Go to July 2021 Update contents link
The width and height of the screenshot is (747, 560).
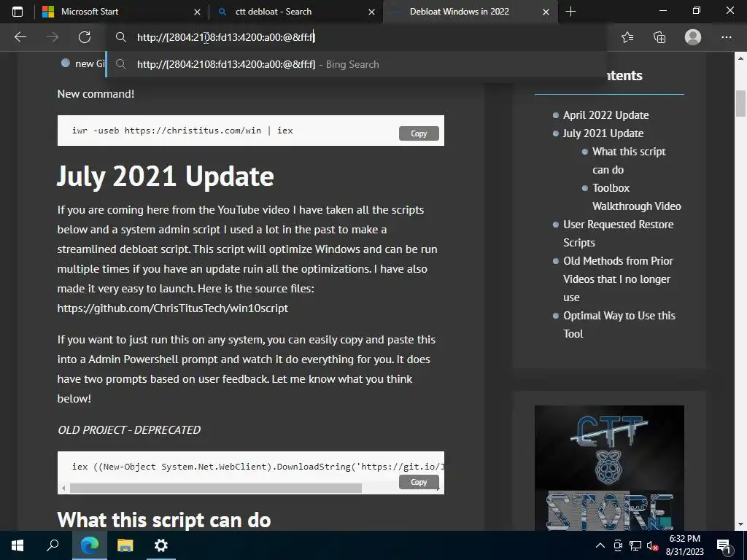point(603,133)
